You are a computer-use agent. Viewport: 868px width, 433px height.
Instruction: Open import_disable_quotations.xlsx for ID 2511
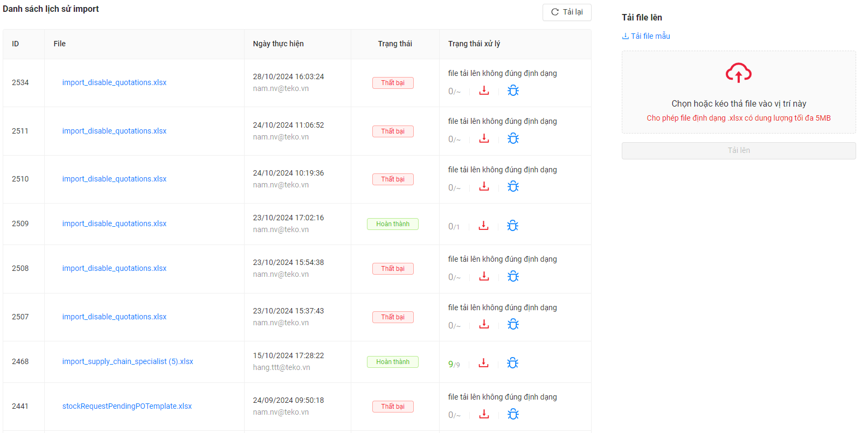tap(114, 131)
